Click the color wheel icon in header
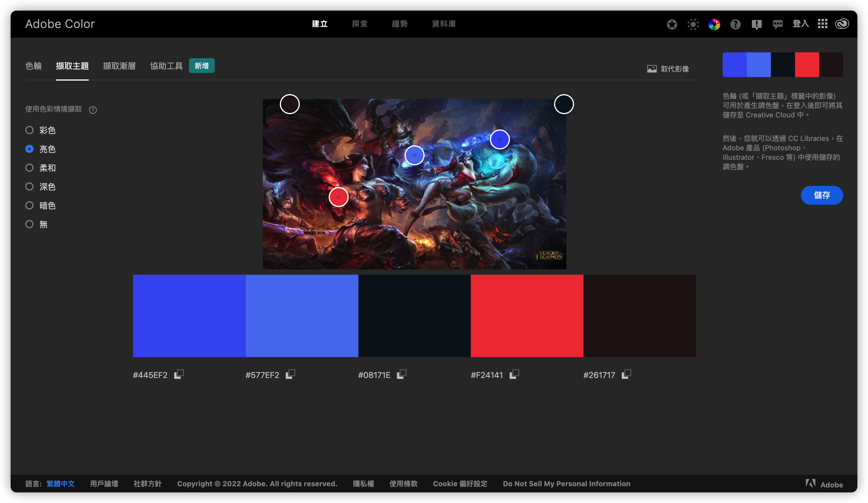The width and height of the screenshot is (868, 503). (714, 24)
